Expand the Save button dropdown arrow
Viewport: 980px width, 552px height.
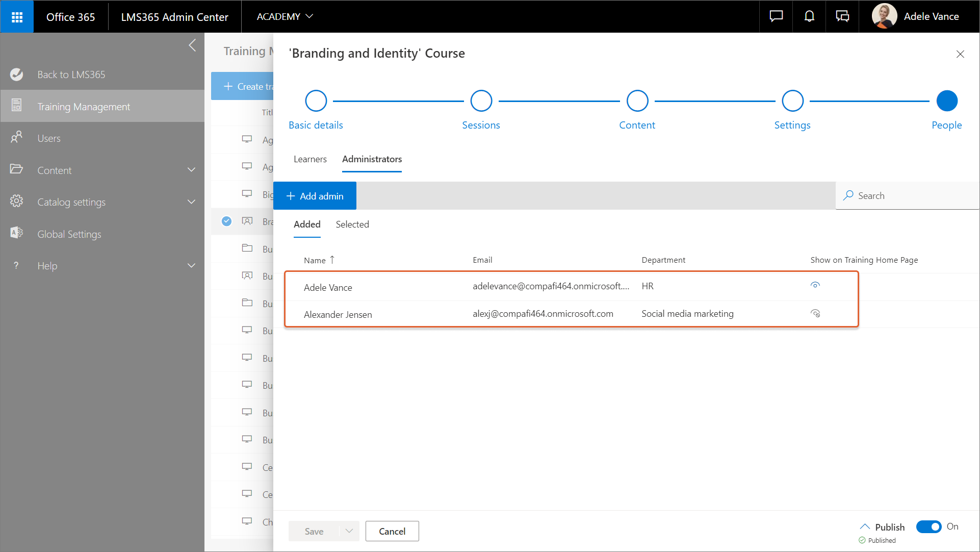[x=349, y=531]
